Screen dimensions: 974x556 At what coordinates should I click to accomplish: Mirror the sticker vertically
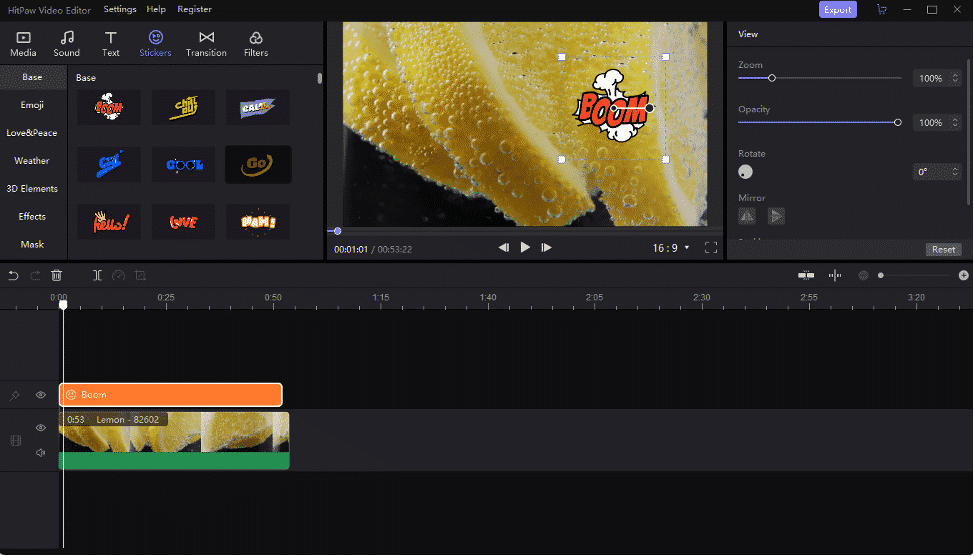coord(776,216)
